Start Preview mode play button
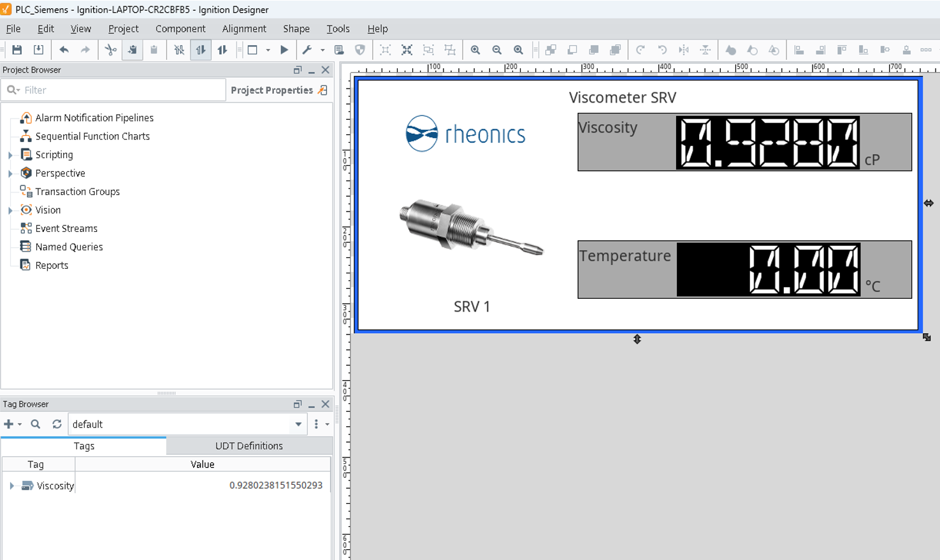The width and height of the screenshot is (940, 560). (x=284, y=50)
